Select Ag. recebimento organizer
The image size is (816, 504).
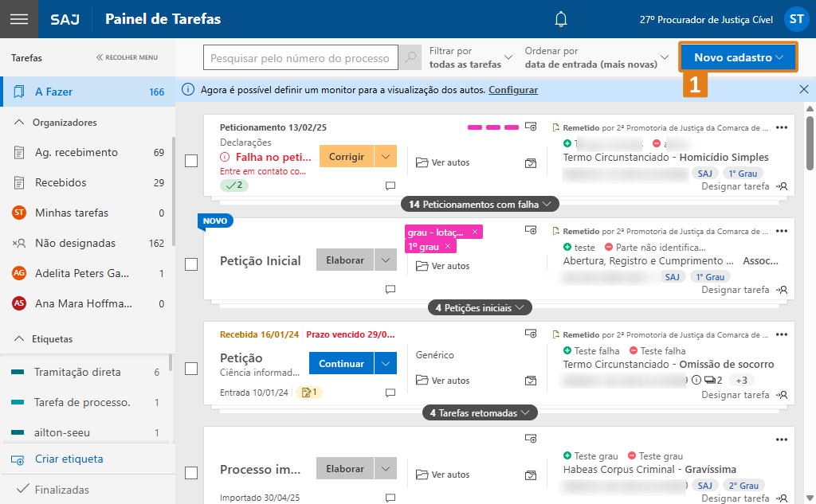tap(76, 152)
